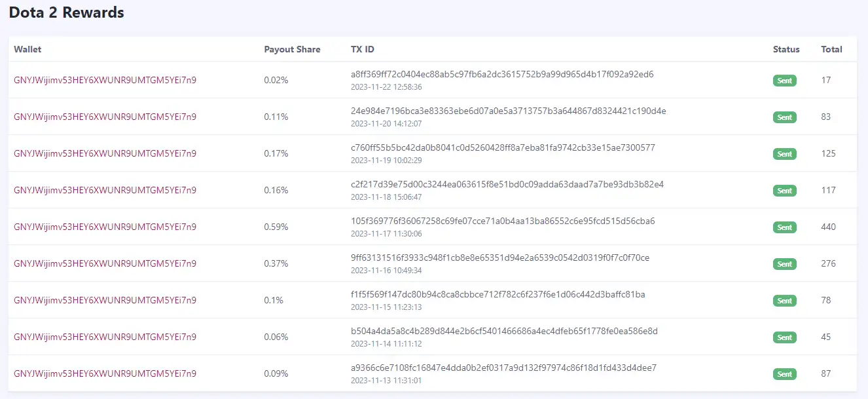This screenshot has height=399, width=868.
Task: Click timestamp 2023-11-17 11:30:06
Action: point(386,234)
